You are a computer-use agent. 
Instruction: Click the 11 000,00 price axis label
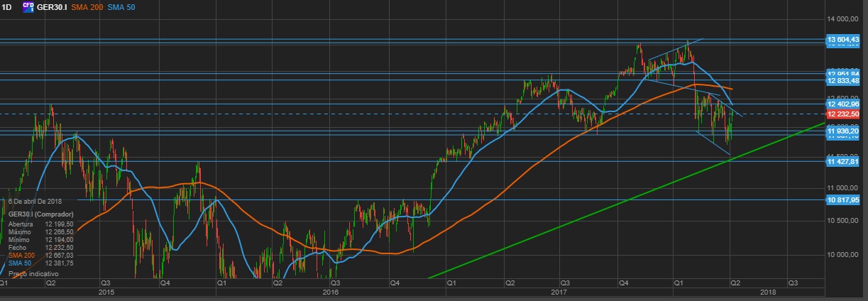coord(844,187)
